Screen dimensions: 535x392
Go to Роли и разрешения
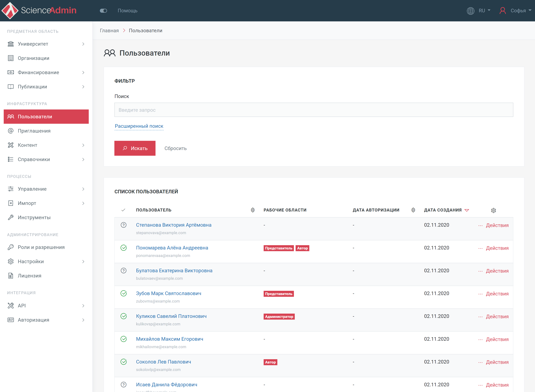point(41,247)
